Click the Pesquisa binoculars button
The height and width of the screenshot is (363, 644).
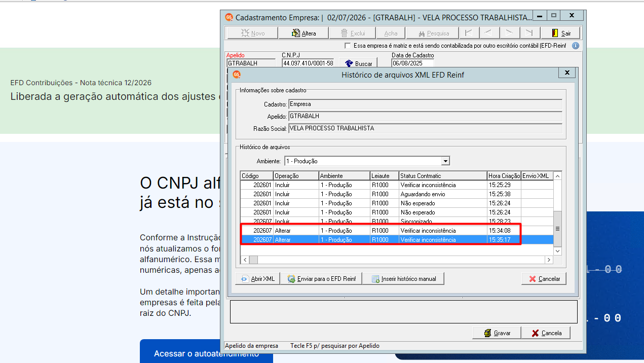click(x=434, y=33)
